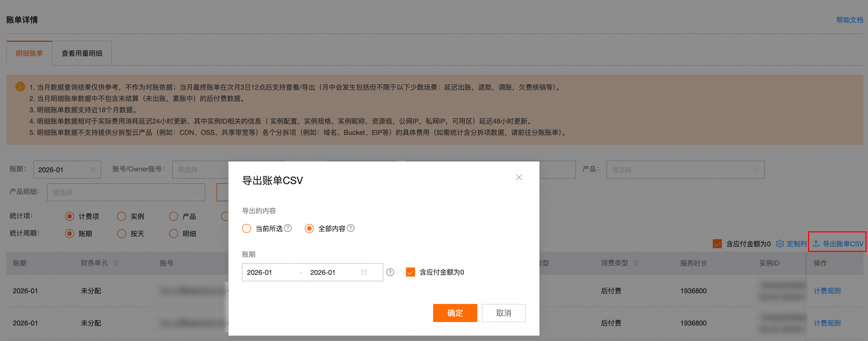
Task: Open calendar icon in dialog 账期 range
Action: (x=364, y=272)
